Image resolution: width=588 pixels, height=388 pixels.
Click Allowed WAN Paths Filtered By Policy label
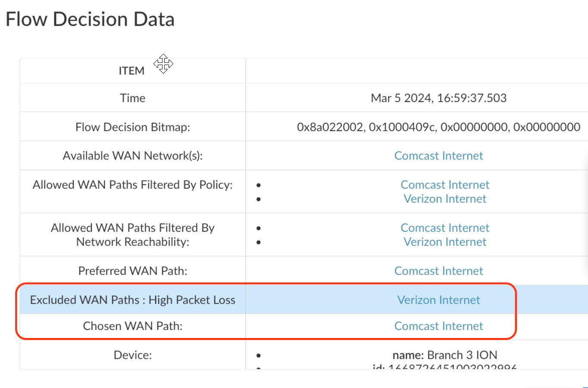pyautogui.click(x=132, y=185)
